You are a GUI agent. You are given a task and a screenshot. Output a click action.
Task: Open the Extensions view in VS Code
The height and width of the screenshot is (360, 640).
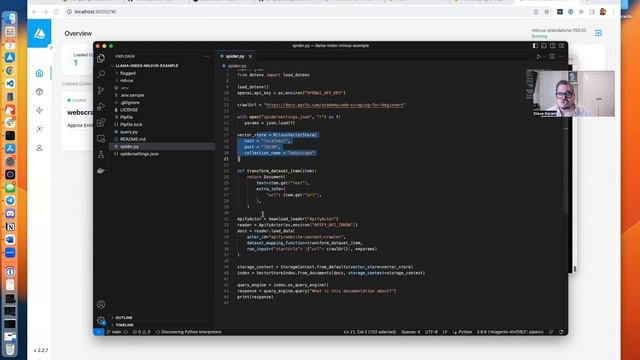(101, 122)
